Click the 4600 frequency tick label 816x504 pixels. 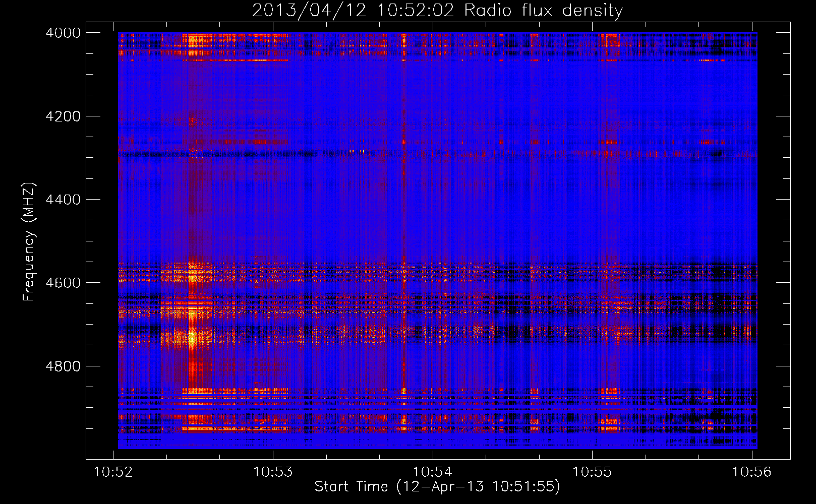tap(63, 283)
